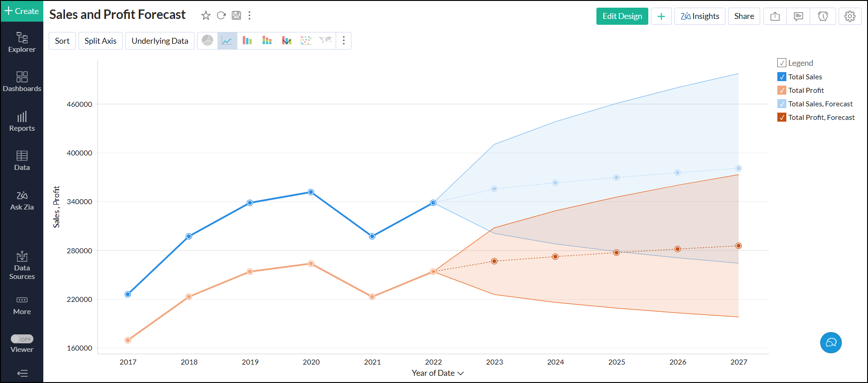Screen dimensions: 868x383
Task: Click the 2020 Total Sales data point
Action: pyautogui.click(x=311, y=192)
